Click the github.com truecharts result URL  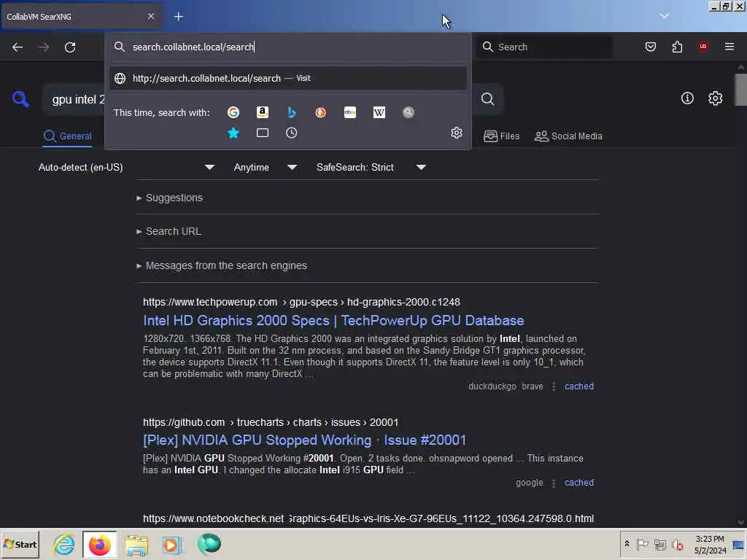click(x=271, y=422)
